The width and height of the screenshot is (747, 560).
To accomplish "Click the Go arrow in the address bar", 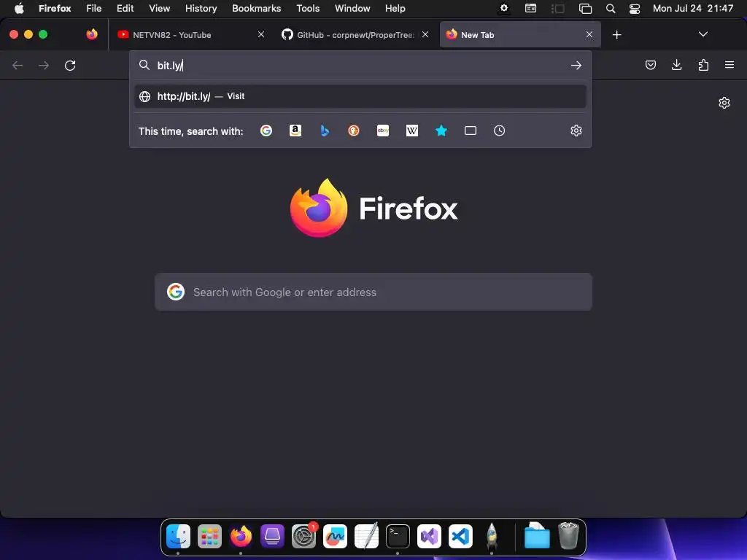I will (576, 65).
